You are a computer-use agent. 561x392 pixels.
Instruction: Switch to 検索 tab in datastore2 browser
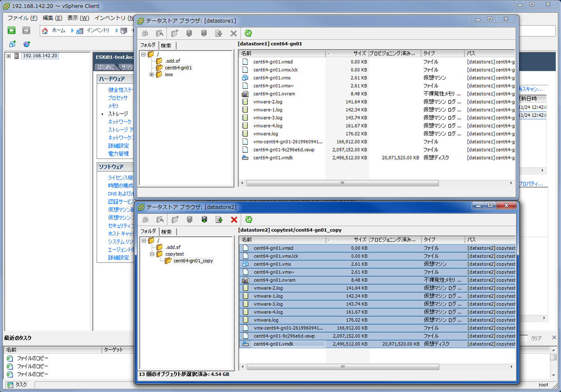(167, 232)
